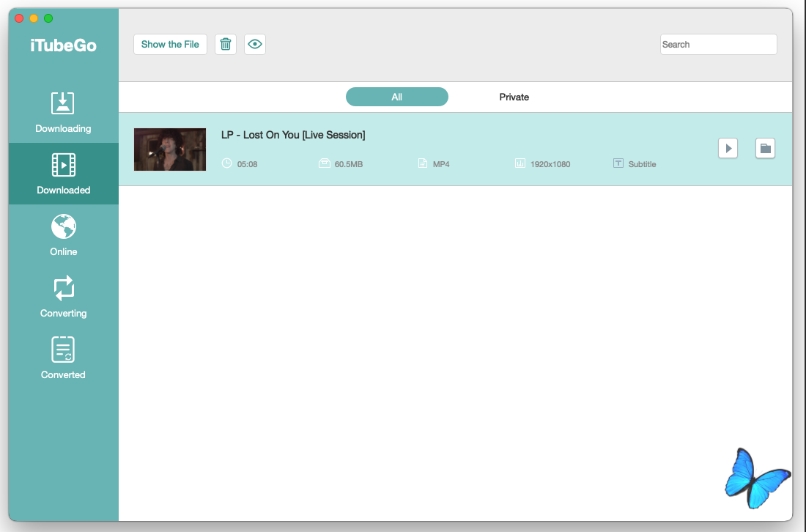The width and height of the screenshot is (806, 532).
Task: Click into the Search field
Action: (718, 44)
